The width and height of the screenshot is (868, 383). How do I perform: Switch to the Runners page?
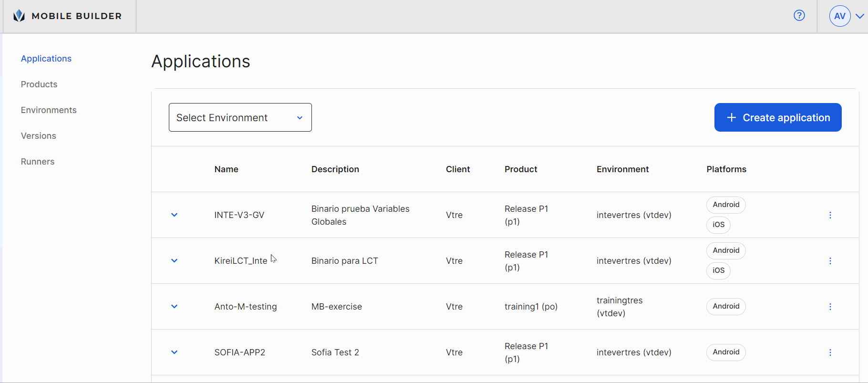click(38, 162)
